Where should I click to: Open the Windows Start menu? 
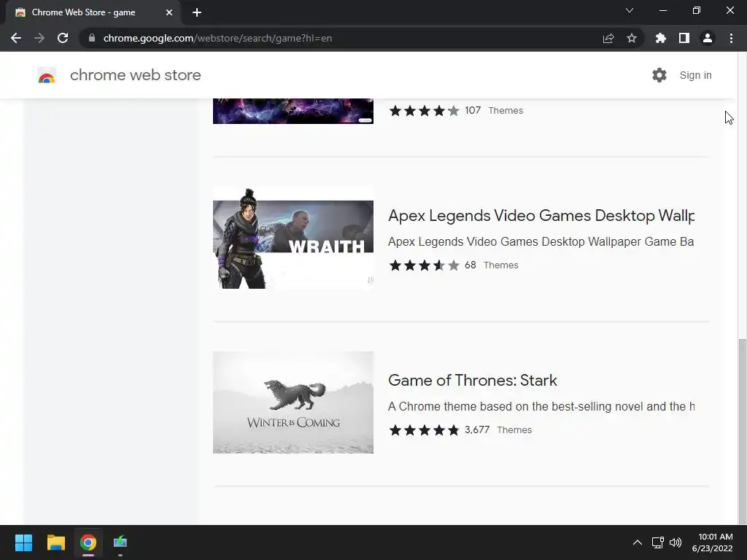pyautogui.click(x=23, y=542)
